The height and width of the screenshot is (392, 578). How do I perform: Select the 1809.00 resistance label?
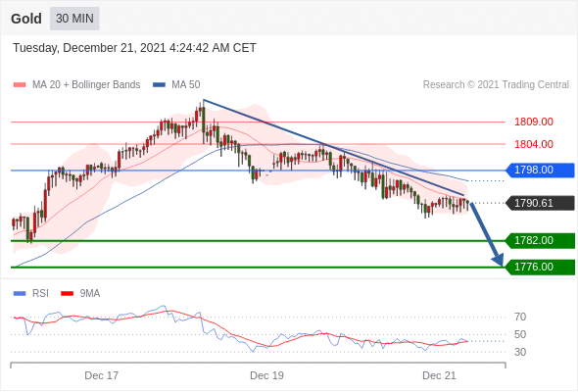(534, 122)
